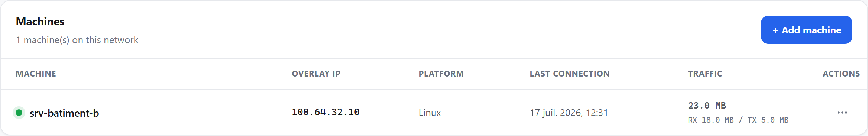Open the srv-batiment-b machine name
The image size is (868, 136).
coord(64,113)
